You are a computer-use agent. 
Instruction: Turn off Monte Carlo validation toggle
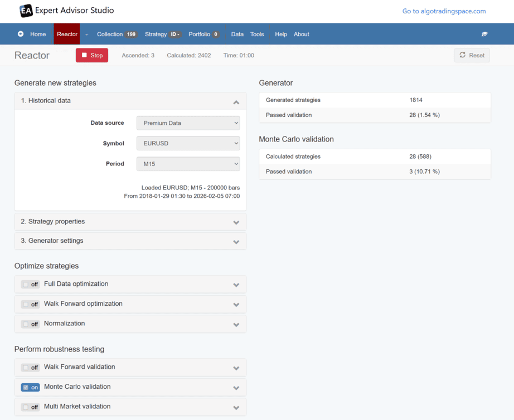click(x=30, y=387)
